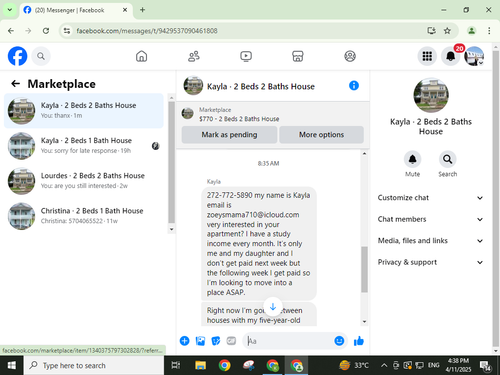Choose a GIF icon
500x375 pixels.
coord(231,341)
